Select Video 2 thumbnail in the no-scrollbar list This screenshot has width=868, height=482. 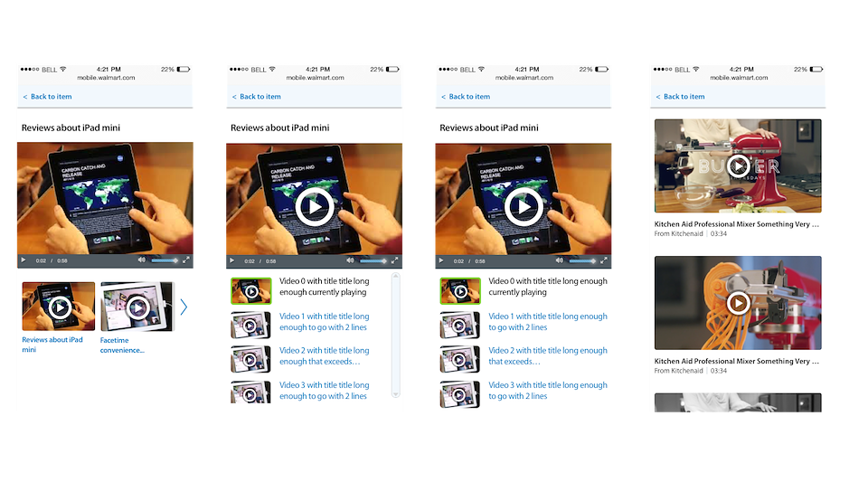point(460,360)
